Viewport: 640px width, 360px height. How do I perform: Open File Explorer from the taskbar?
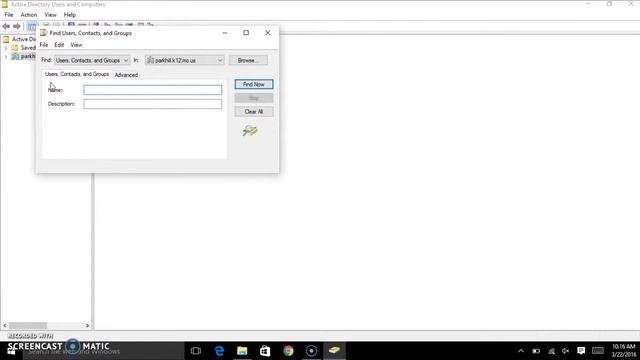pos(242,351)
